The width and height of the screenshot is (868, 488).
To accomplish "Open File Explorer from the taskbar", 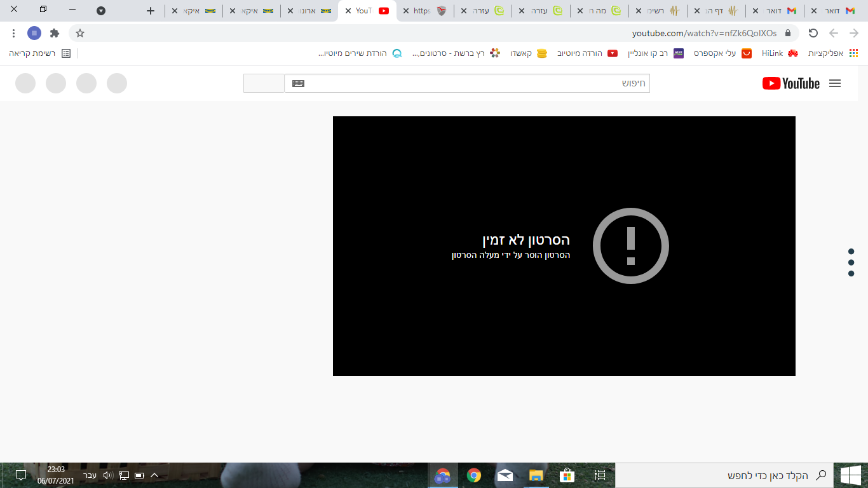I will (536, 475).
